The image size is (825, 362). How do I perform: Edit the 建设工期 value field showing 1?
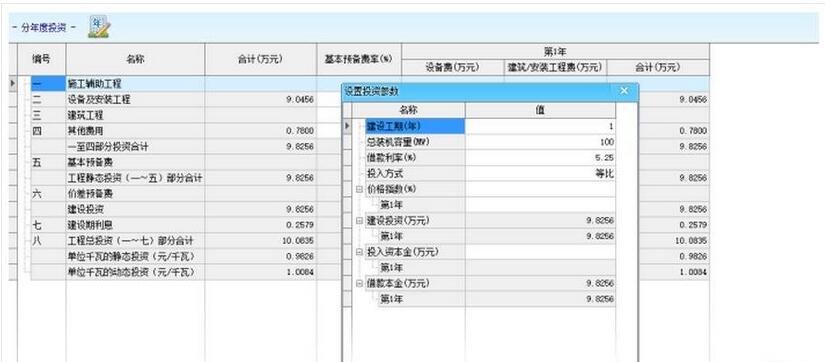tap(540, 126)
